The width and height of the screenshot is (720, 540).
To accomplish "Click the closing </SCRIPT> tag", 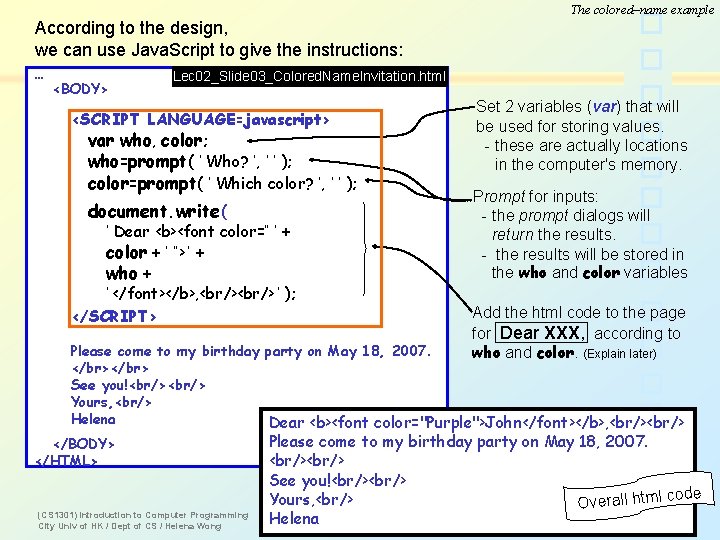I will click(x=114, y=316).
